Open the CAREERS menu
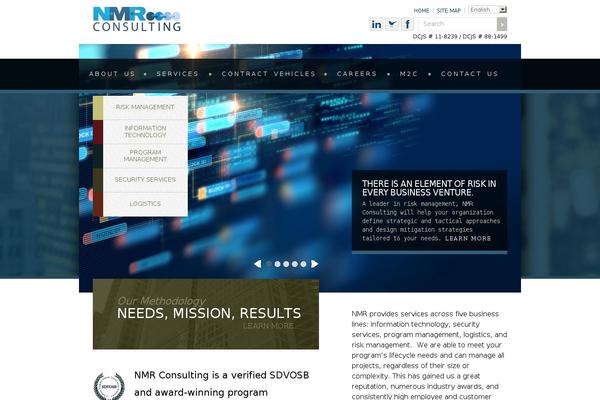This screenshot has width=600, height=400. 357,73
